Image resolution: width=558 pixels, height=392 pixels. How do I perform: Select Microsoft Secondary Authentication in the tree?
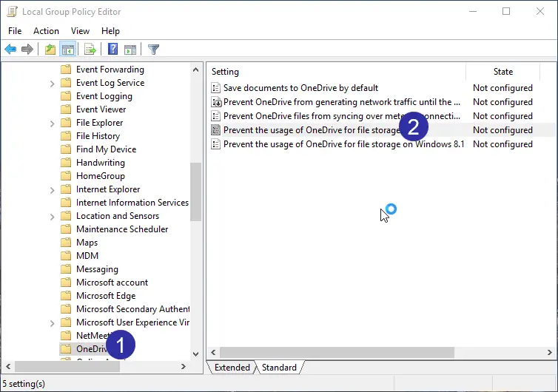pos(132,309)
